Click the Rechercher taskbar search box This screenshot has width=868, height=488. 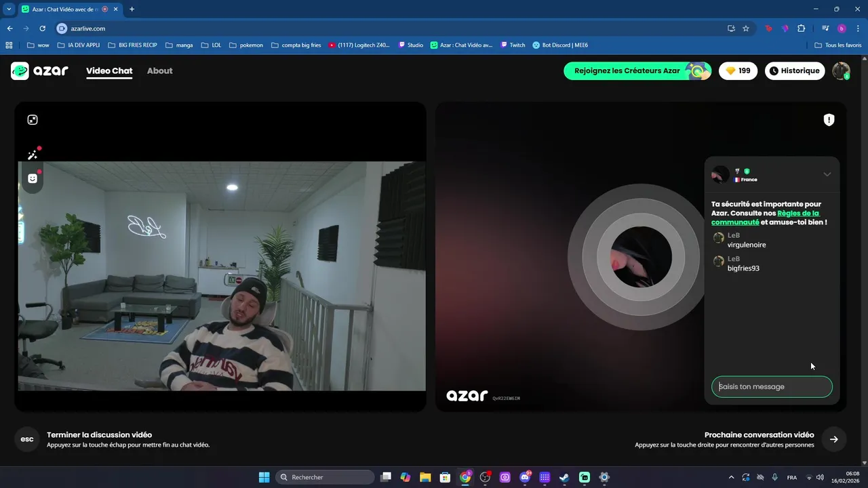pos(325,477)
